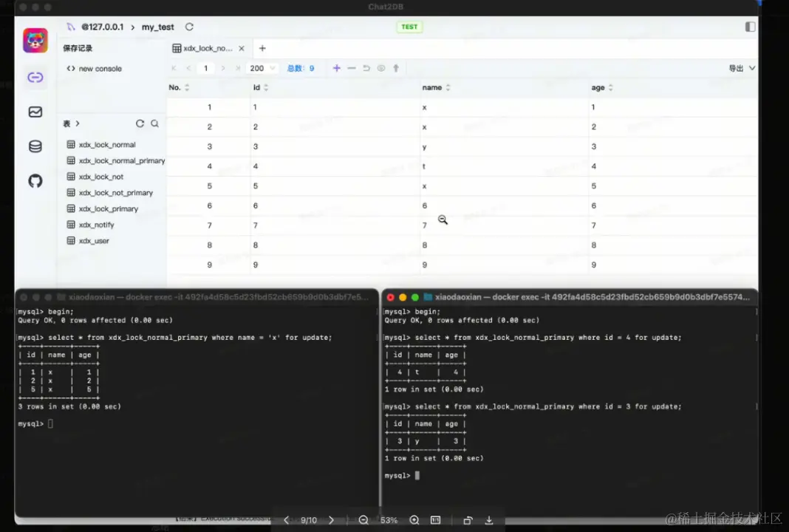
Task: Go to the next results page
Action: [x=223, y=68]
